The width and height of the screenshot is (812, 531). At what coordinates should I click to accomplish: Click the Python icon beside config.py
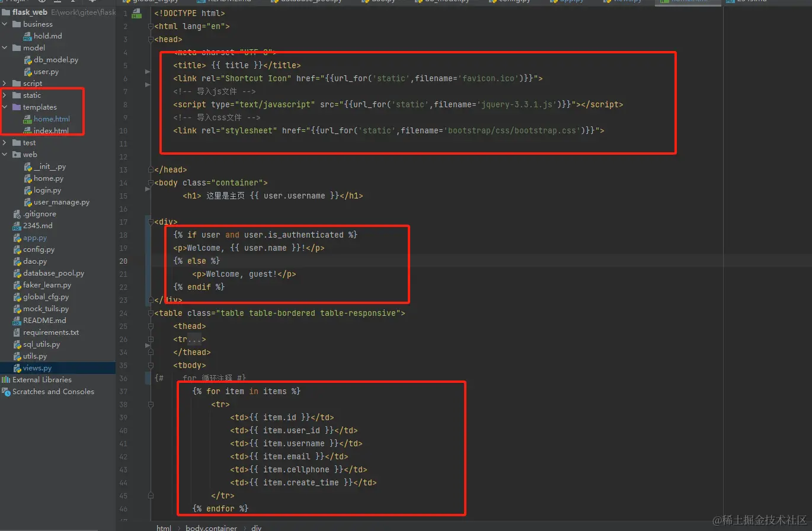[17, 249]
